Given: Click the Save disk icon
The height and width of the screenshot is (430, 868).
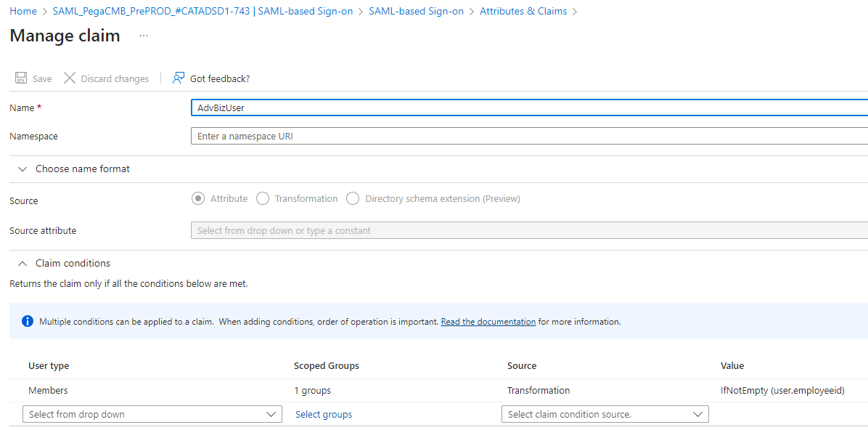Looking at the screenshot, I should (x=21, y=78).
